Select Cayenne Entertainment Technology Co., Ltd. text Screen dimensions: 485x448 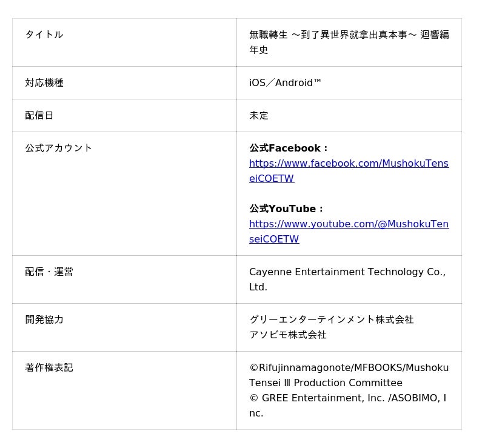347,279
